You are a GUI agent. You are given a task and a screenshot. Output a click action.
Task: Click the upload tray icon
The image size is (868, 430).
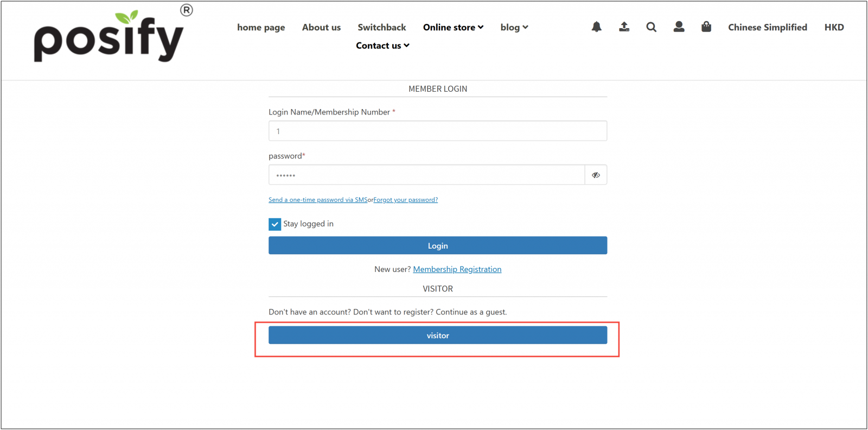(x=624, y=27)
